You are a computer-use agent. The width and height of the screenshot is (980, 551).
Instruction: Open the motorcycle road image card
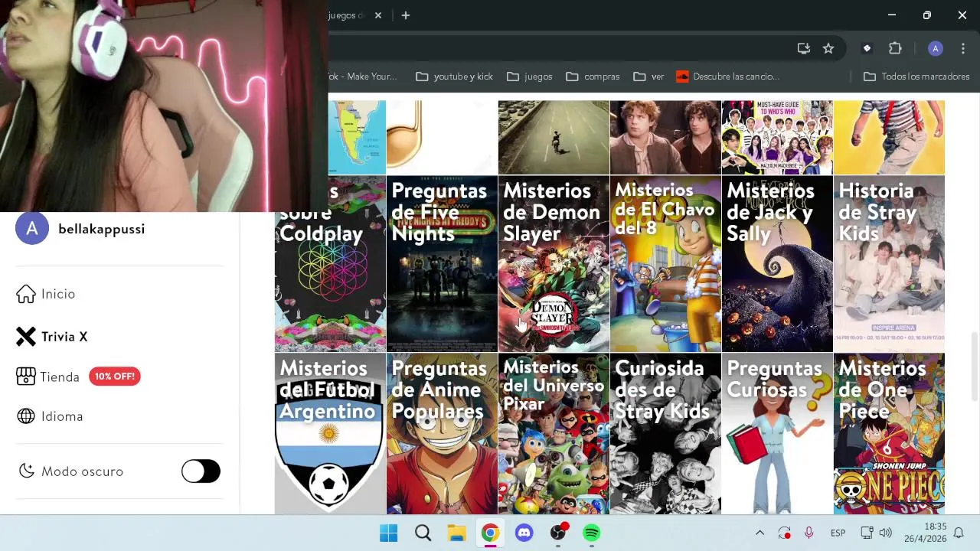tap(554, 137)
